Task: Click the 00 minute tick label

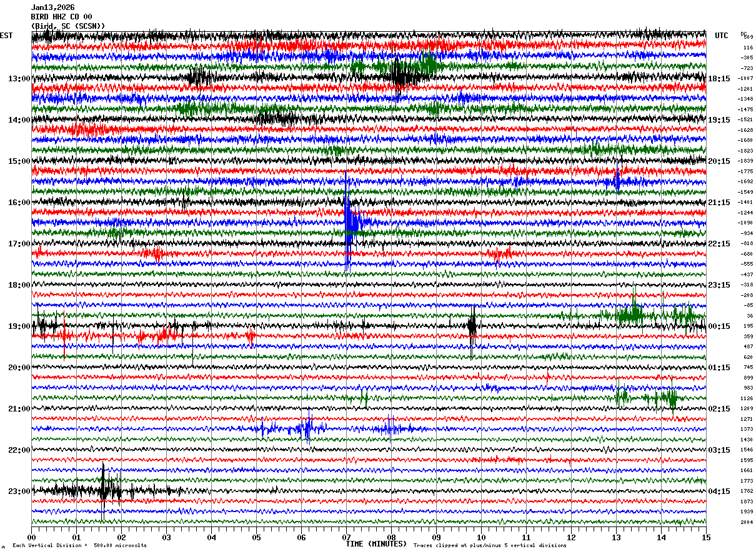Action: point(31,537)
